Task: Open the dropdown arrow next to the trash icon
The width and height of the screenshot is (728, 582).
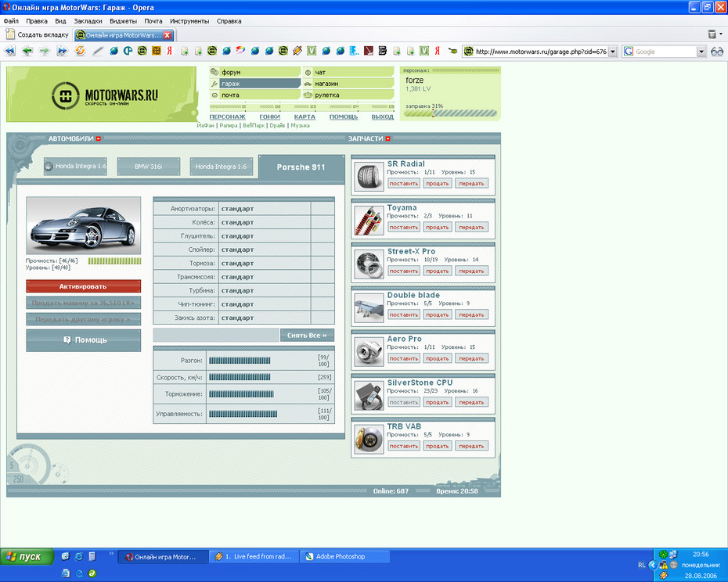Action: (x=721, y=34)
